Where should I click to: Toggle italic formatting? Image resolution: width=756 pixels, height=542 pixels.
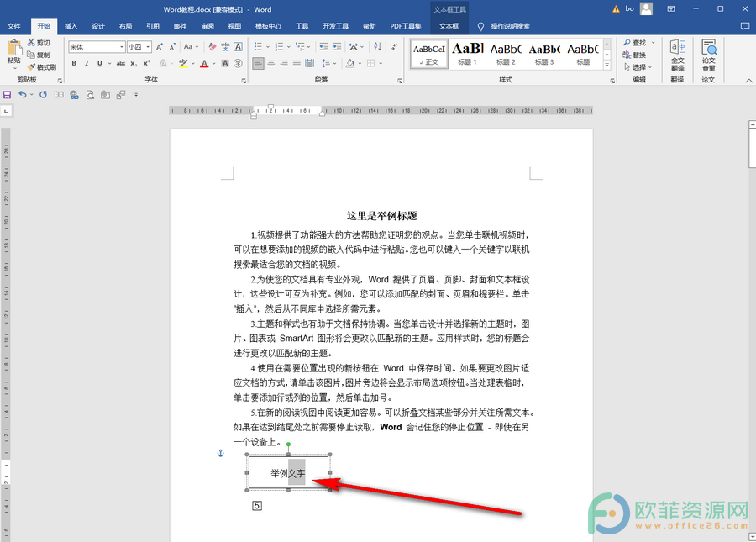coord(87,63)
